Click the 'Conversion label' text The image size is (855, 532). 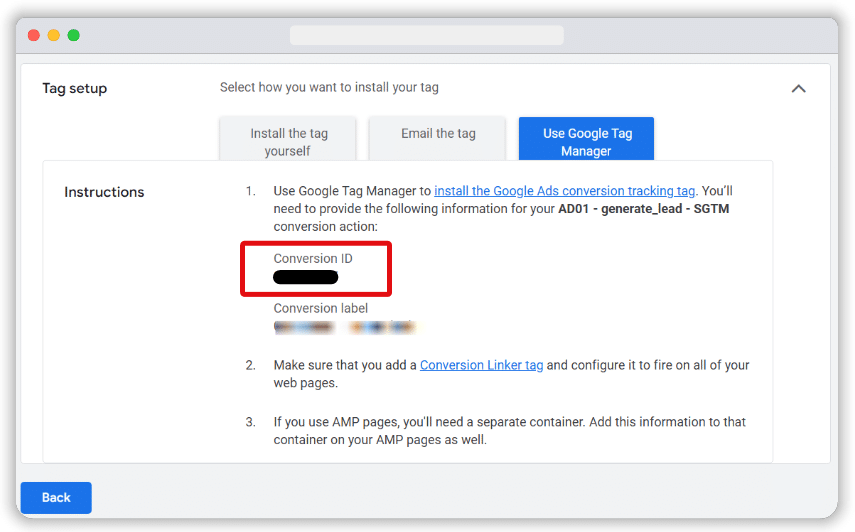pyautogui.click(x=321, y=308)
